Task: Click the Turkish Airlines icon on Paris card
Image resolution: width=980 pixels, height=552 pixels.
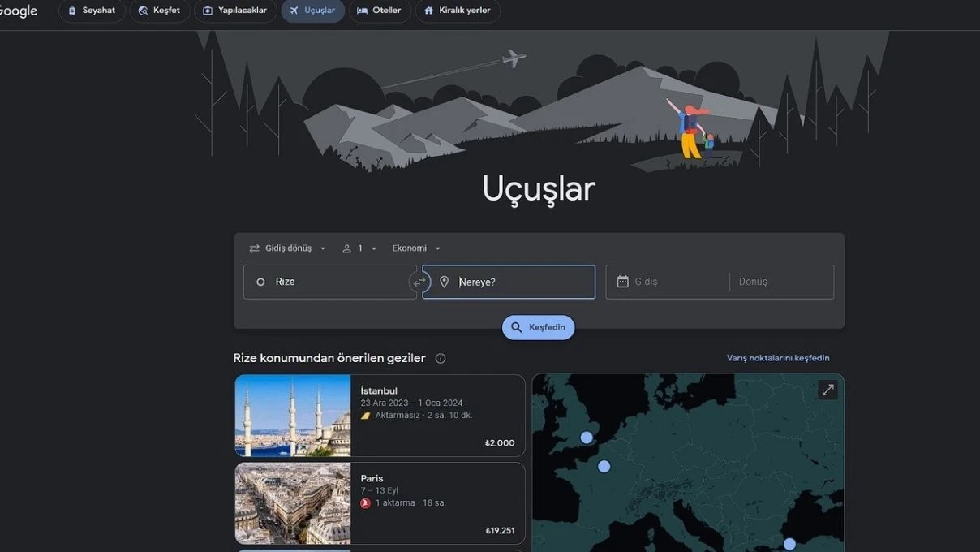Action: [365, 503]
